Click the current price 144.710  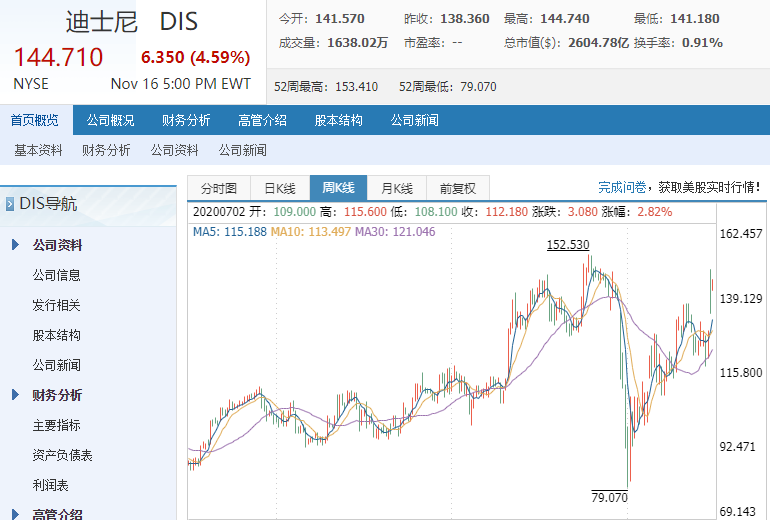point(58,57)
